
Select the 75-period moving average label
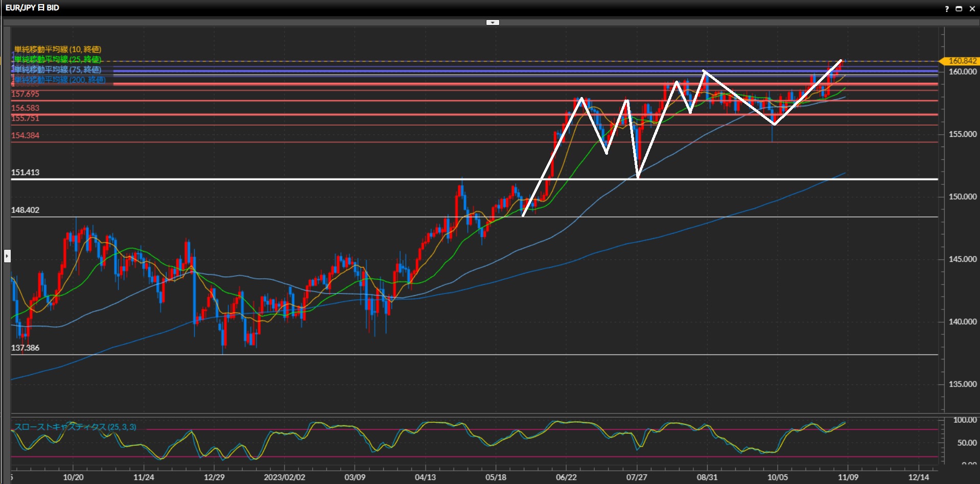(57, 69)
